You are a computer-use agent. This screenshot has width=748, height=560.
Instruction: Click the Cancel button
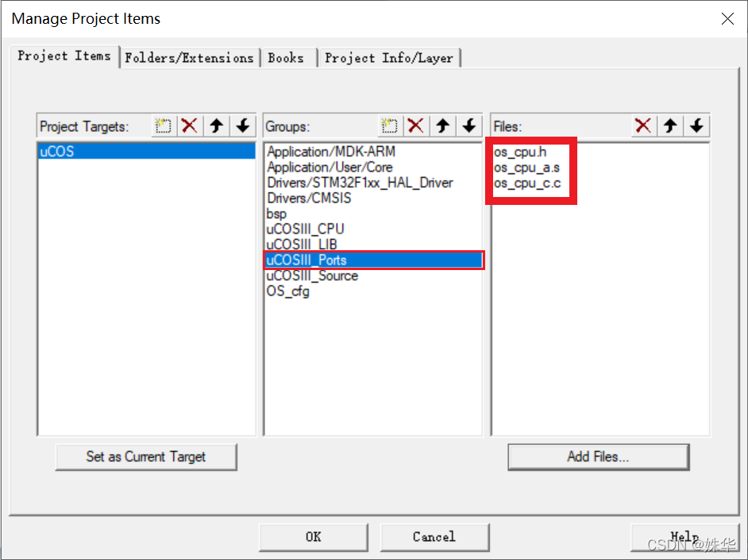(434, 537)
